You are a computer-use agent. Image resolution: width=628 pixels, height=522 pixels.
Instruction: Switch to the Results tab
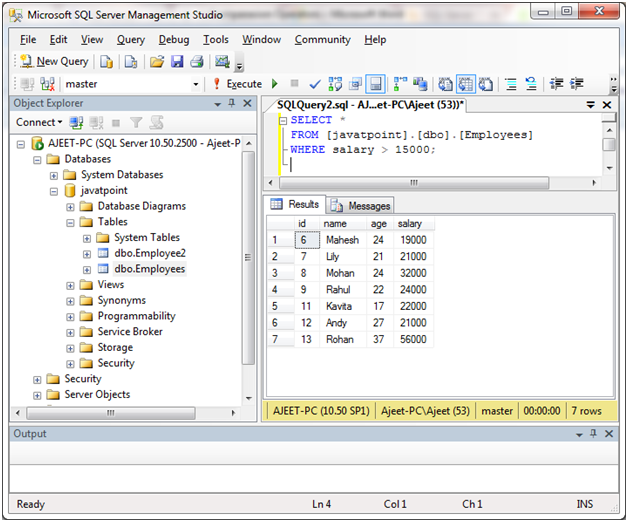pyautogui.click(x=295, y=204)
